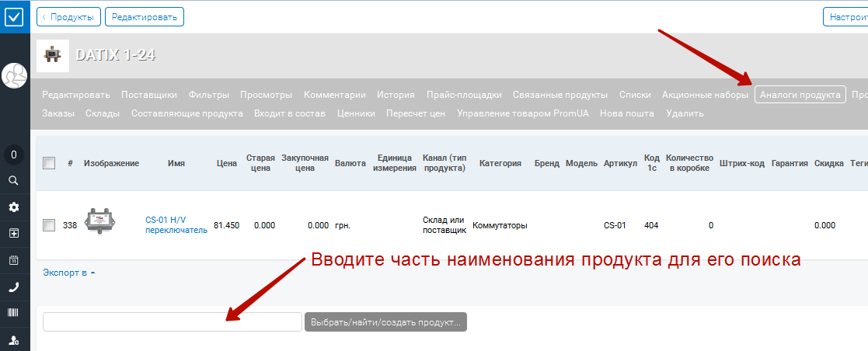
Task: Expand the 'Экспорт в' dropdown
Action: [x=68, y=273]
